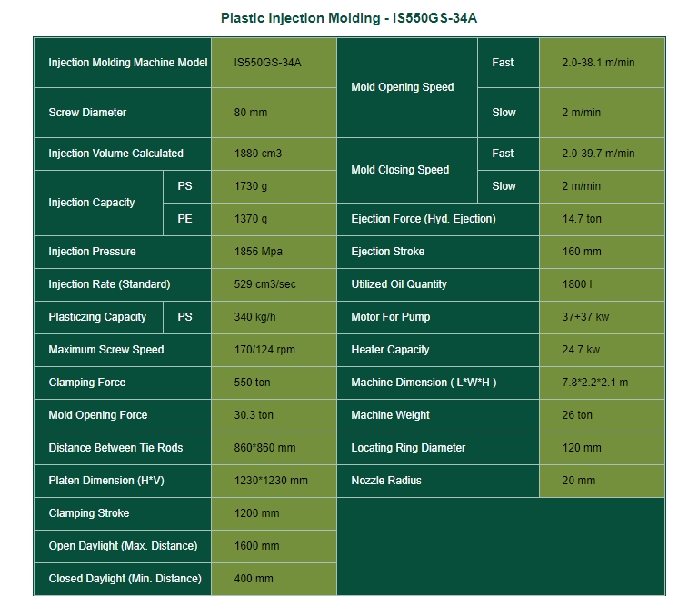Select the 80 mm screw diameter value

274,113
